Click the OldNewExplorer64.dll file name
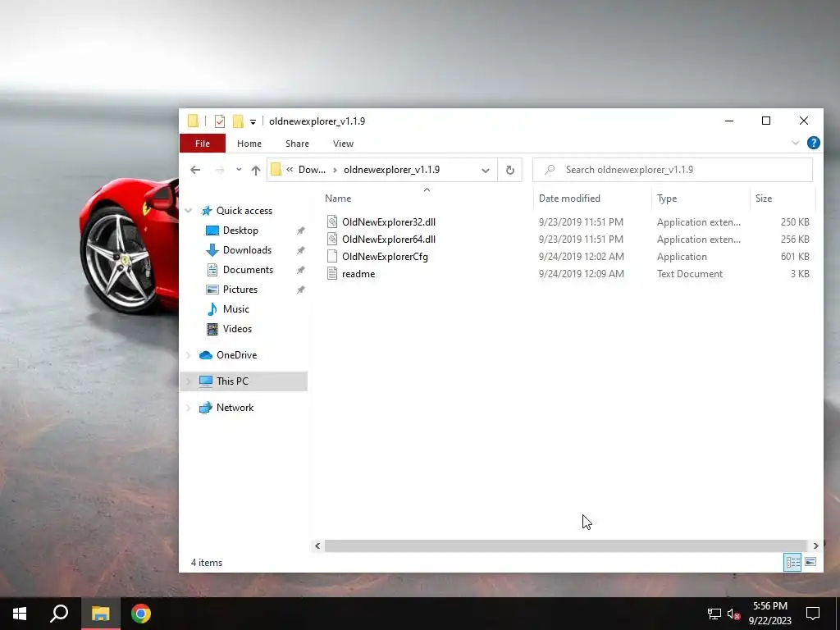 389,239
